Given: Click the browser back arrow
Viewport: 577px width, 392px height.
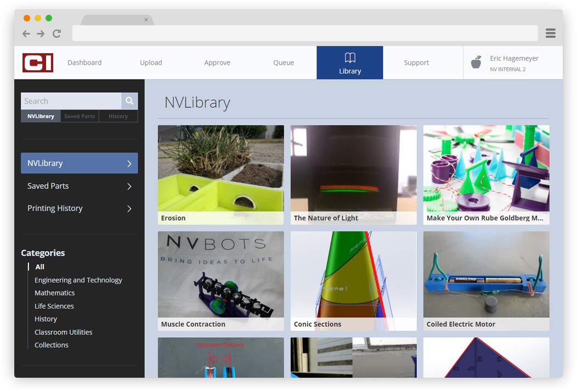Looking at the screenshot, I should click(26, 34).
